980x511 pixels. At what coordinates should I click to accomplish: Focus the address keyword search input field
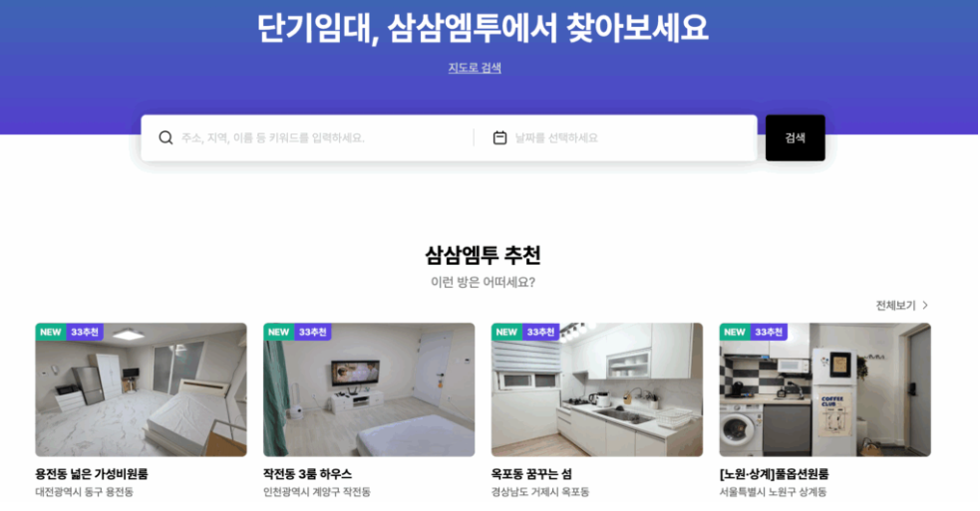coord(307,138)
